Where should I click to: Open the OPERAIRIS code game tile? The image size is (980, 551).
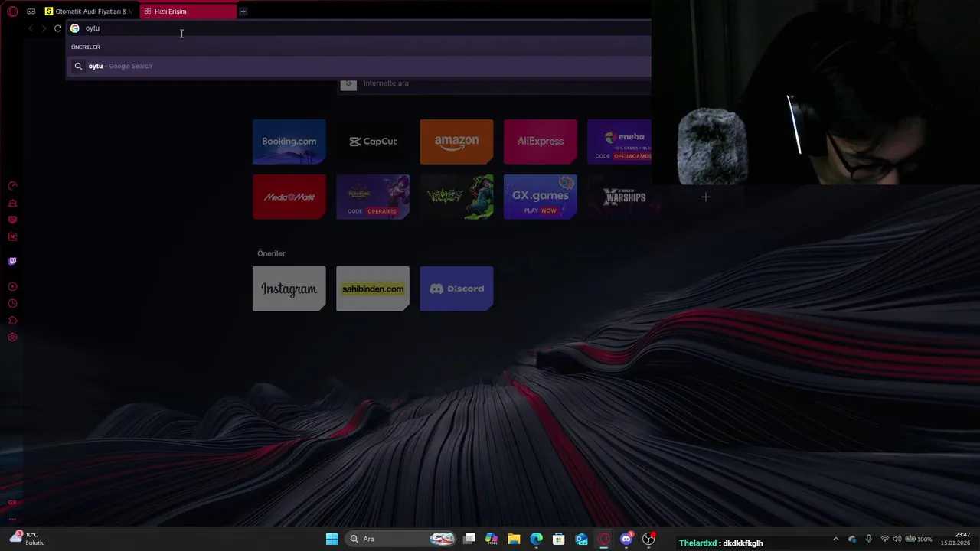373,197
